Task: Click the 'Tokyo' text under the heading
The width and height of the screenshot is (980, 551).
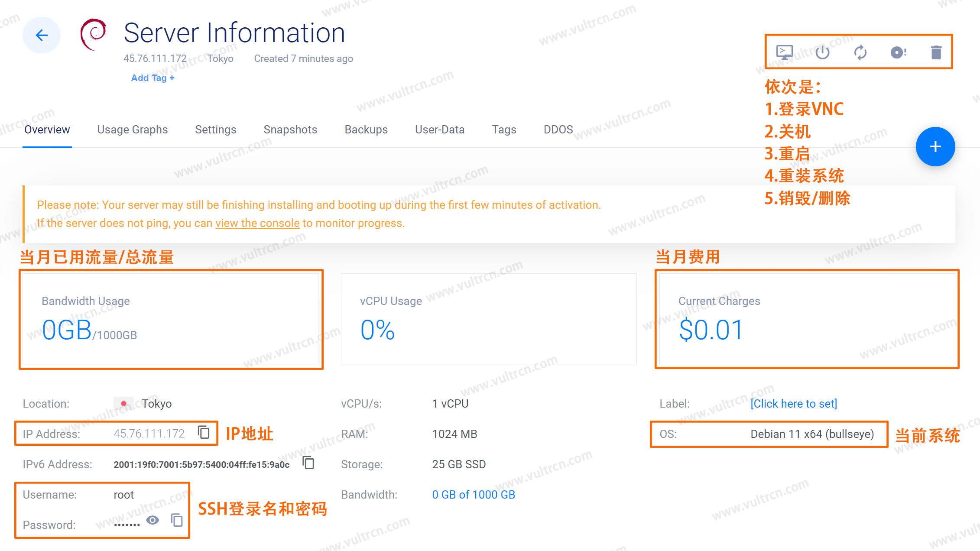Action: (220, 58)
